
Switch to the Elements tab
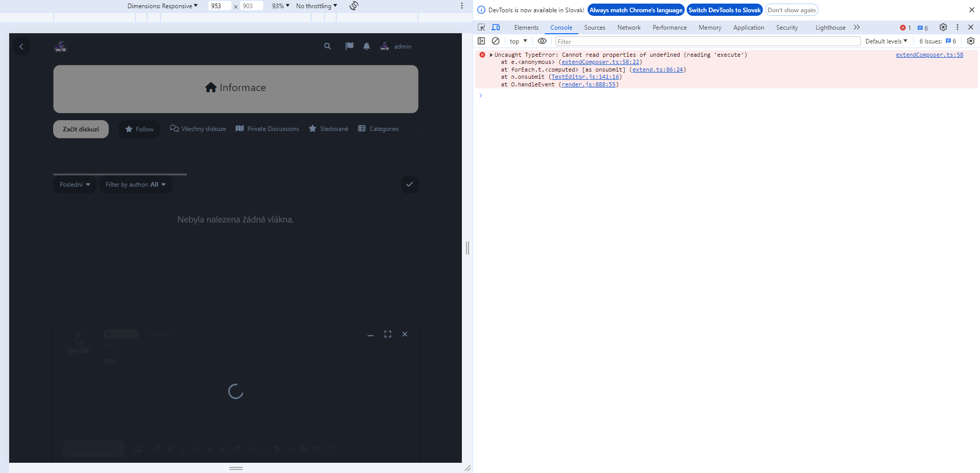(x=526, y=28)
